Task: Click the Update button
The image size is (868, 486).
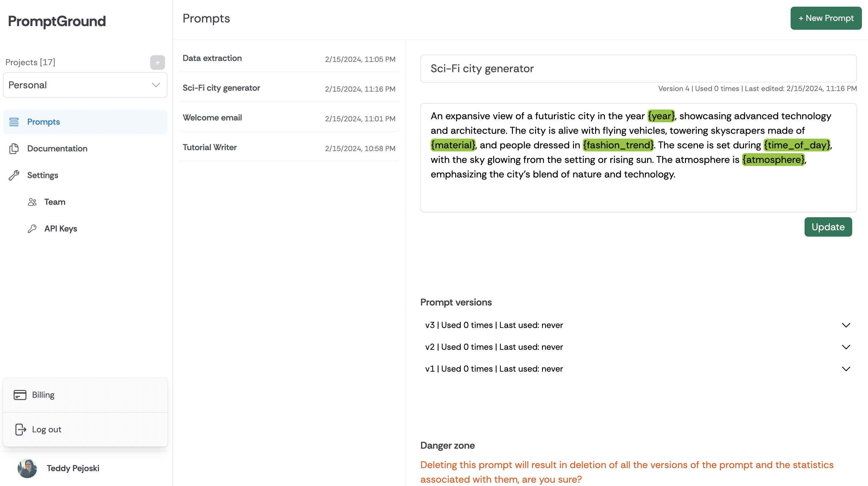Action: point(828,227)
